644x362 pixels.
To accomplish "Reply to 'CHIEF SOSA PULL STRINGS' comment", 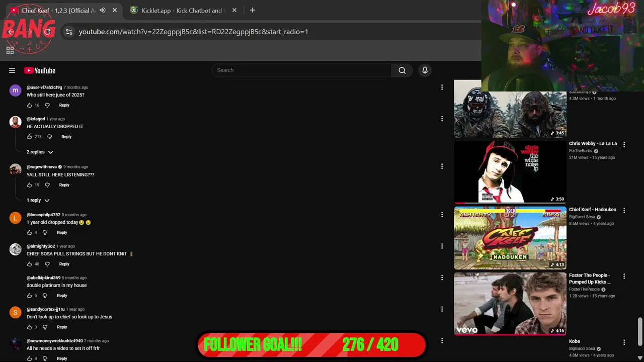I will tap(64, 264).
